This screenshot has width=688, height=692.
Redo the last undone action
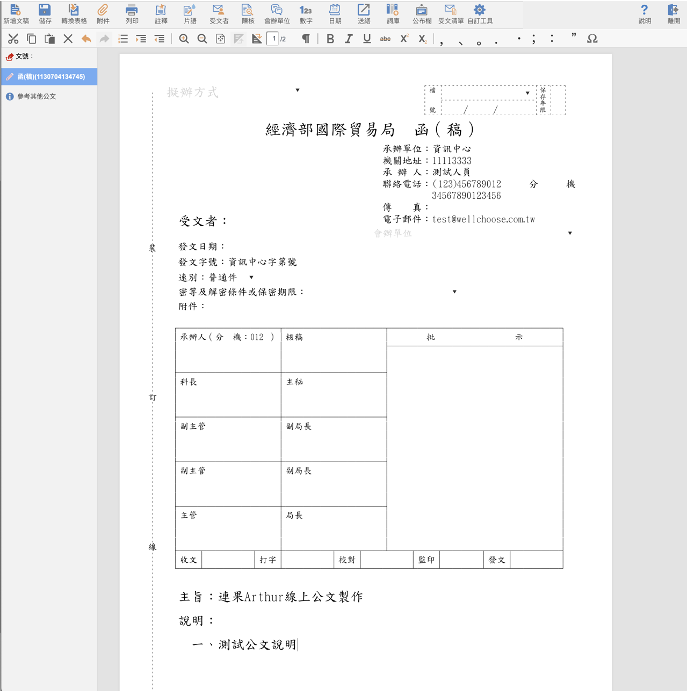click(x=105, y=39)
